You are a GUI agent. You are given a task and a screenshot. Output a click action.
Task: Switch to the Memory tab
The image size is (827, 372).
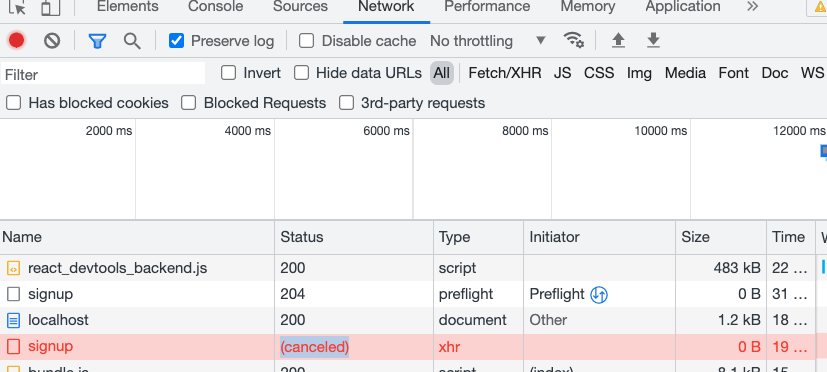[588, 6]
